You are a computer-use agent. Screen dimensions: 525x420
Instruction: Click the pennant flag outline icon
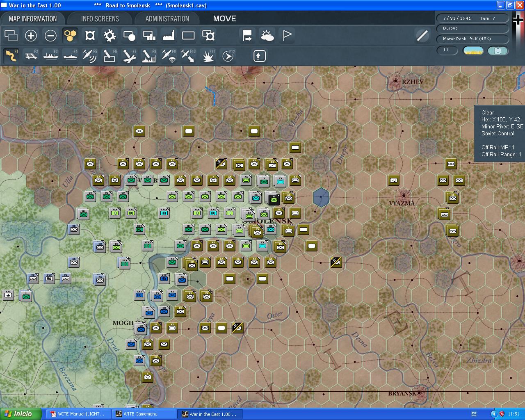[x=287, y=36]
